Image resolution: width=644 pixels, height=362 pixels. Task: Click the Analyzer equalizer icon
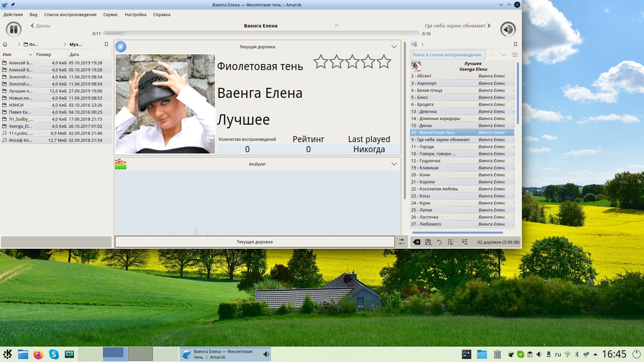pyautogui.click(x=121, y=164)
